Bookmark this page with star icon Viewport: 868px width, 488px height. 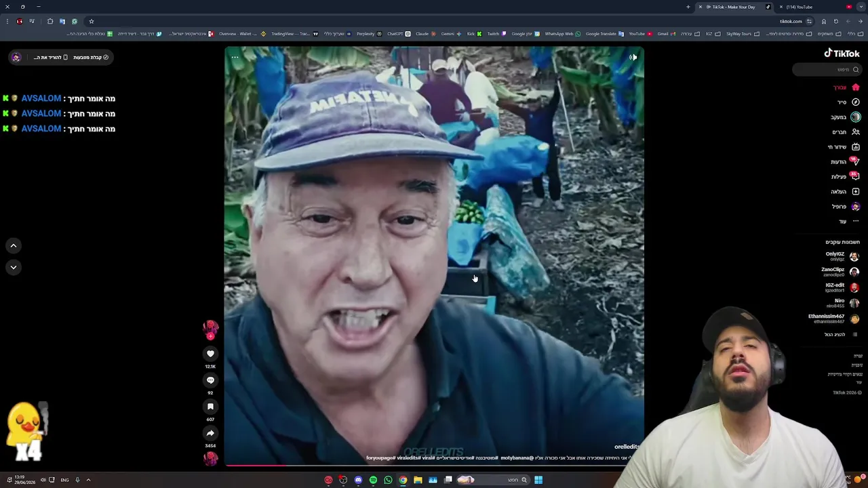pos(91,22)
